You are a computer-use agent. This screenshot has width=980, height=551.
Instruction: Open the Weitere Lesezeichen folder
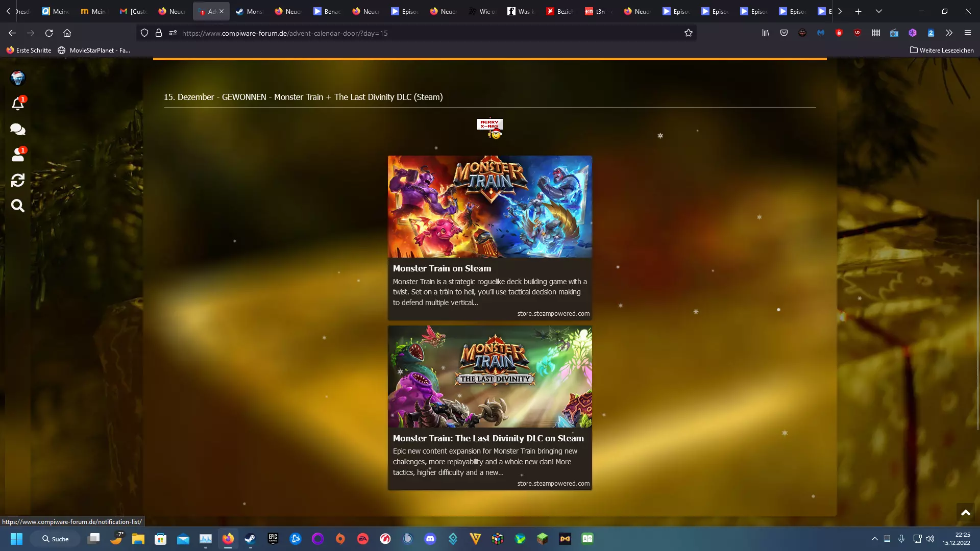[942, 50]
